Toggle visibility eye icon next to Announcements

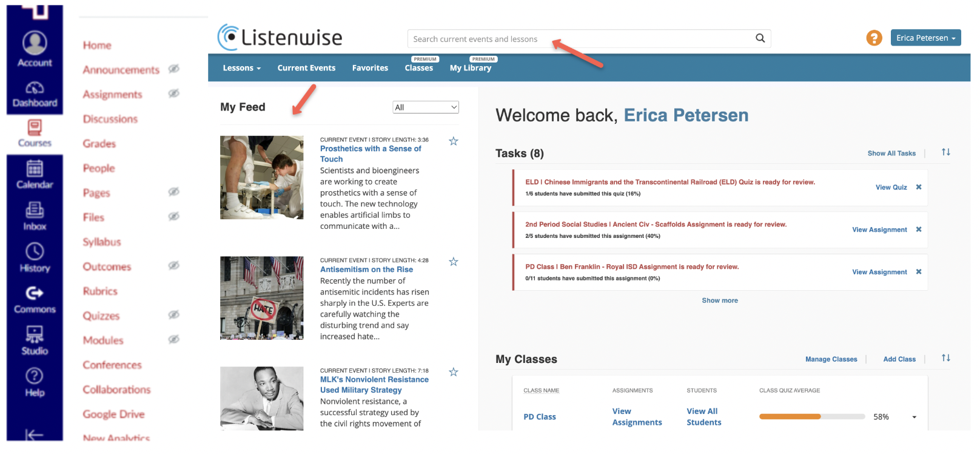(174, 69)
